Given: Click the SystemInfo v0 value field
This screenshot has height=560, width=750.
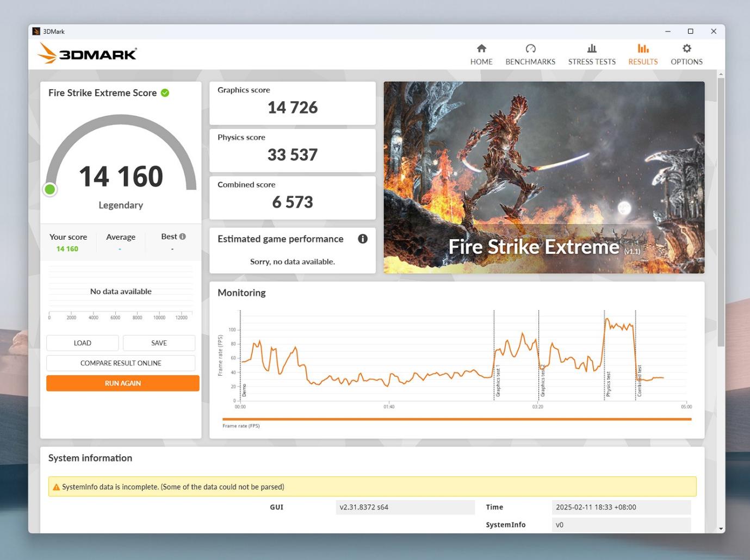Looking at the screenshot, I should click(x=621, y=525).
